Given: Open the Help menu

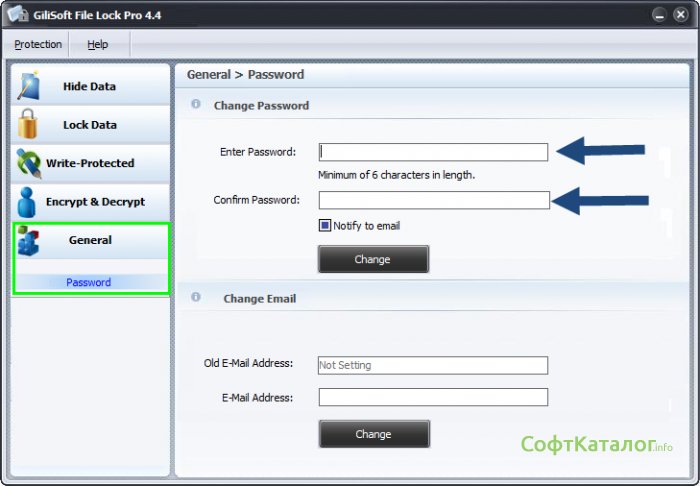Looking at the screenshot, I should point(97,44).
